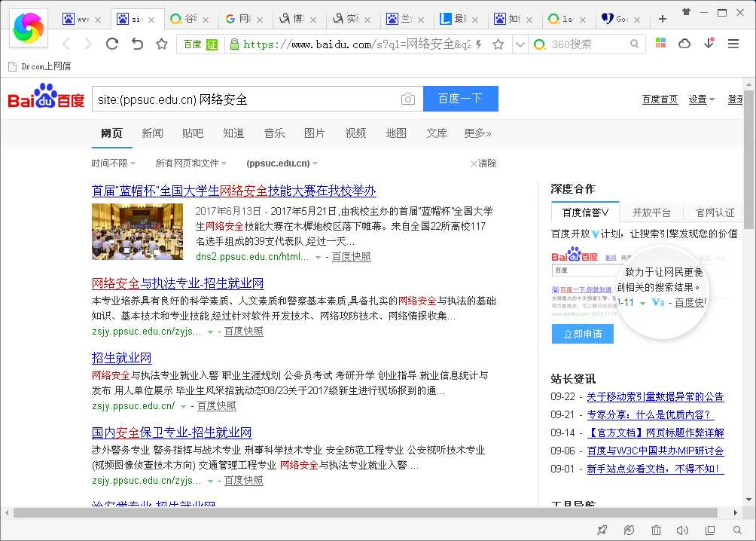Click the 百度一下 search button
The width and height of the screenshot is (756, 541).
[460, 99]
